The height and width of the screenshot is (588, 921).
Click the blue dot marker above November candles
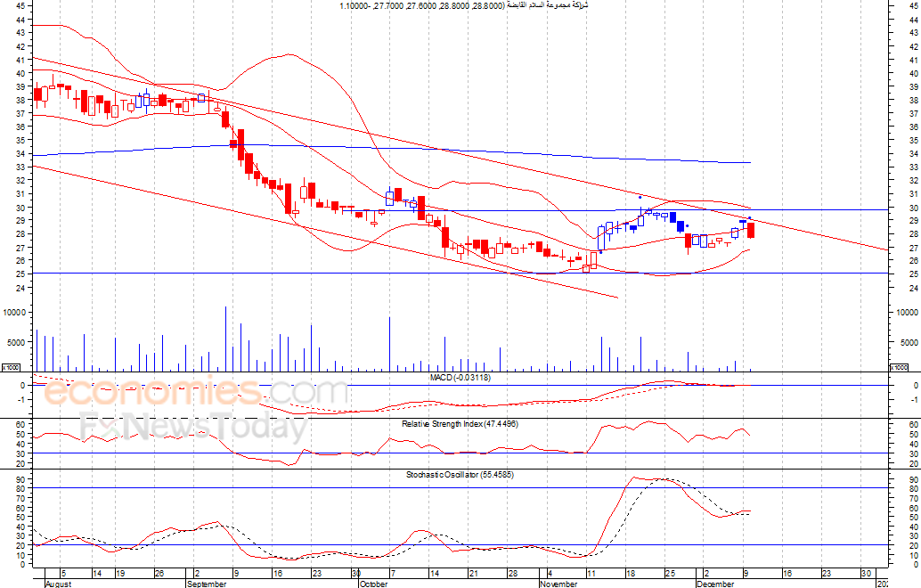point(640,197)
